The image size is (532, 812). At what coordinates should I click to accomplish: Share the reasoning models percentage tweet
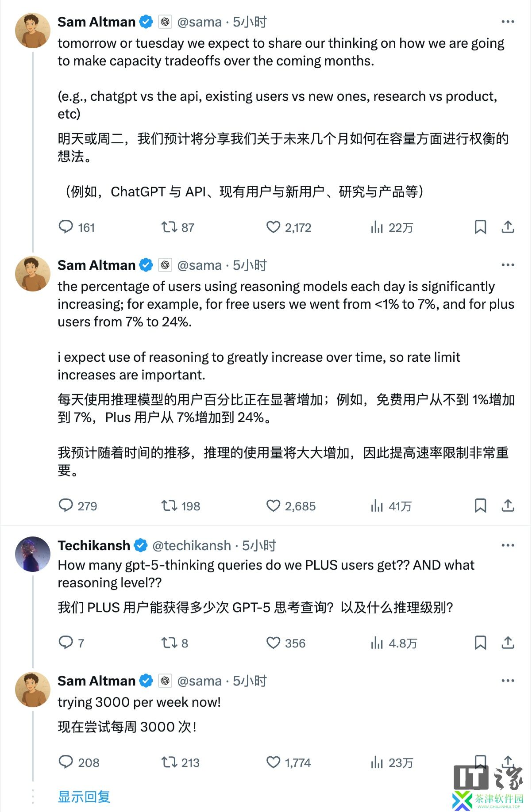[x=508, y=506]
